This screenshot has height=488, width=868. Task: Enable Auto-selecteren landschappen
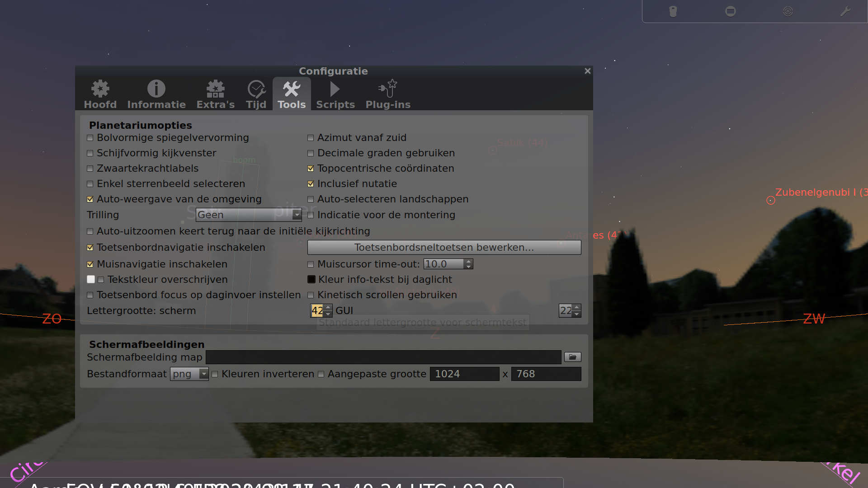pyautogui.click(x=311, y=199)
